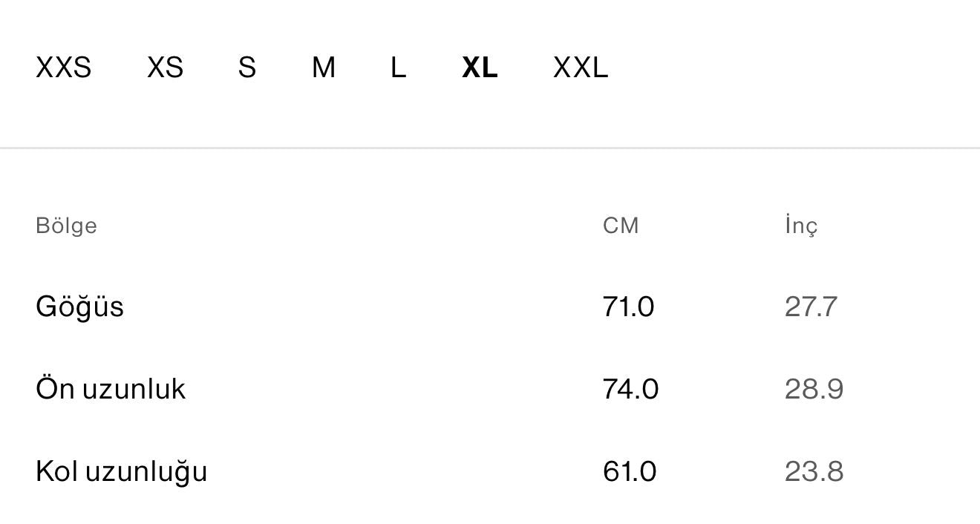Choose the S size option

pyautogui.click(x=247, y=68)
